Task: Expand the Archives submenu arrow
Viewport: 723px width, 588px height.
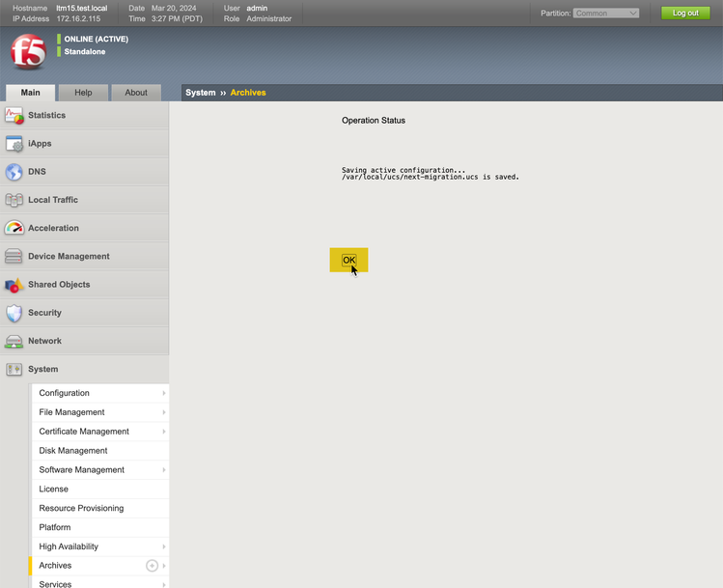Action: (164, 566)
